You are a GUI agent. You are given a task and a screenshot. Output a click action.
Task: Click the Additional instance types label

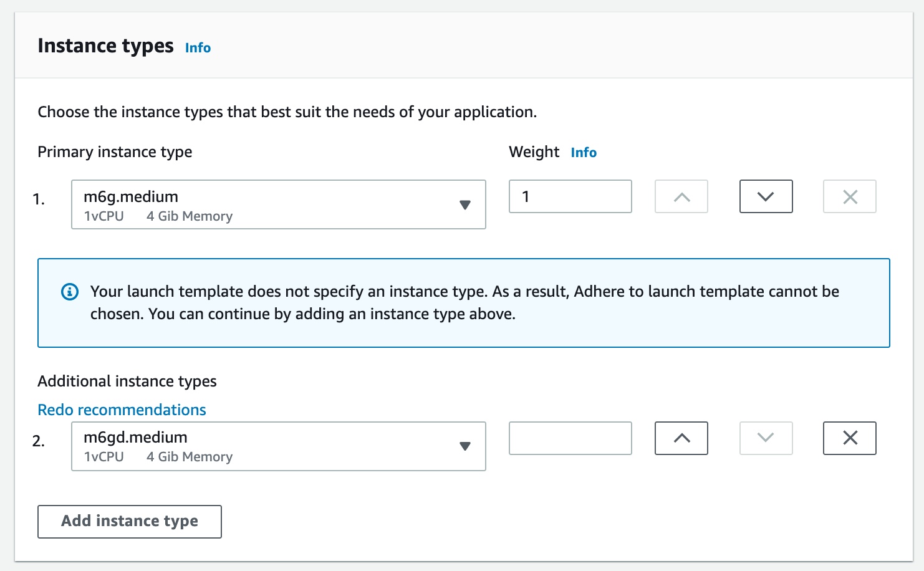[127, 381]
